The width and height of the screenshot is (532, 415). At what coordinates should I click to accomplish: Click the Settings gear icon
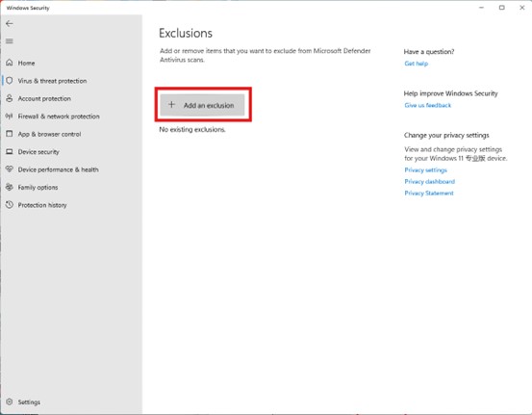10,402
